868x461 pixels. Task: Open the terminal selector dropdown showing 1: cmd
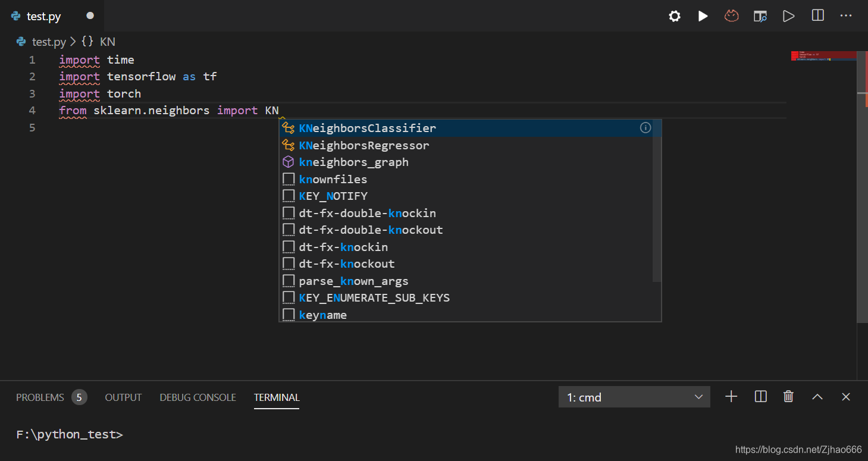click(634, 396)
